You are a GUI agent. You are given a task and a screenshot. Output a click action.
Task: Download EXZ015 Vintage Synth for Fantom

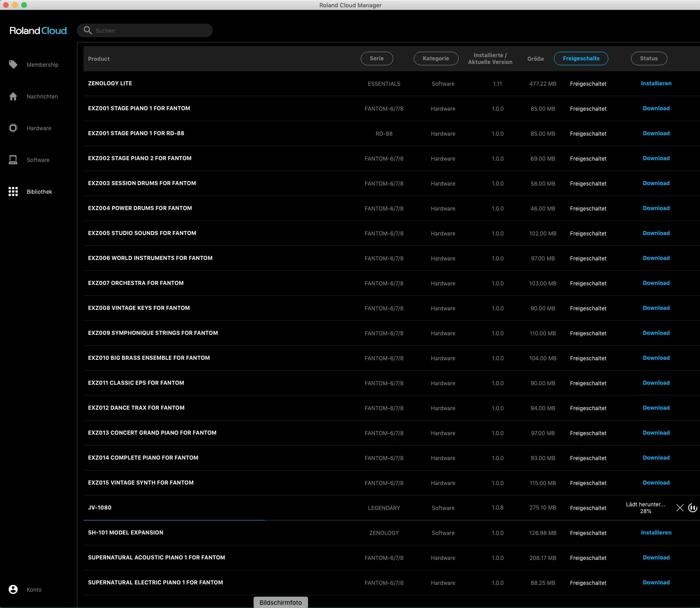tap(656, 483)
